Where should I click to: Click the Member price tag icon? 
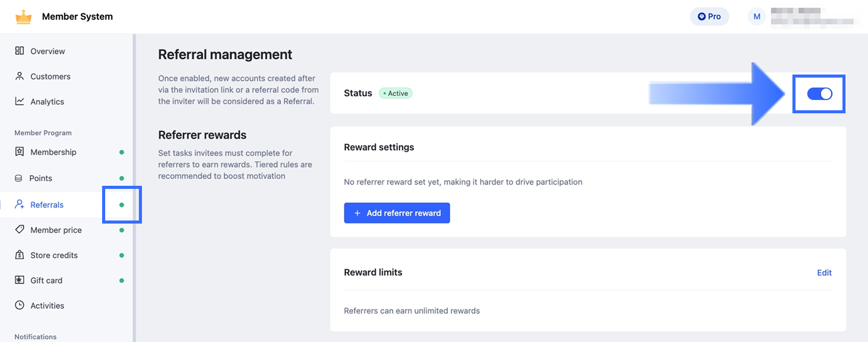click(x=19, y=230)
